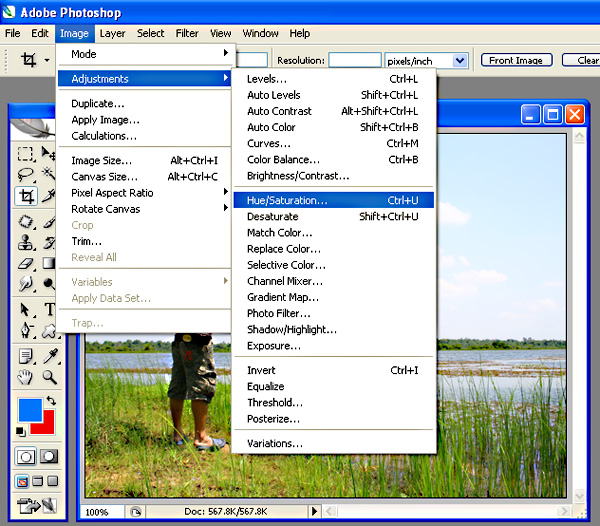Image resolution: width=600 pixels, height=526 pixels.
Task: Expand the Pixel Aspect Ratio submenu
Action: (x=144, y=193)
